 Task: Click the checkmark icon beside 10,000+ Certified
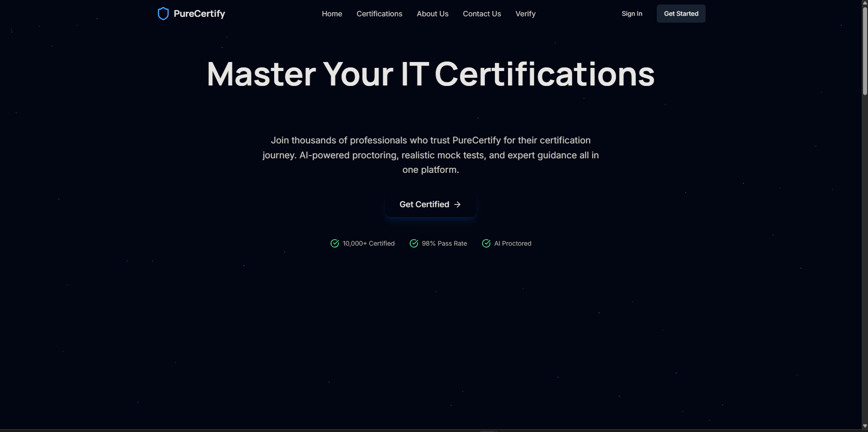(335, 243)
